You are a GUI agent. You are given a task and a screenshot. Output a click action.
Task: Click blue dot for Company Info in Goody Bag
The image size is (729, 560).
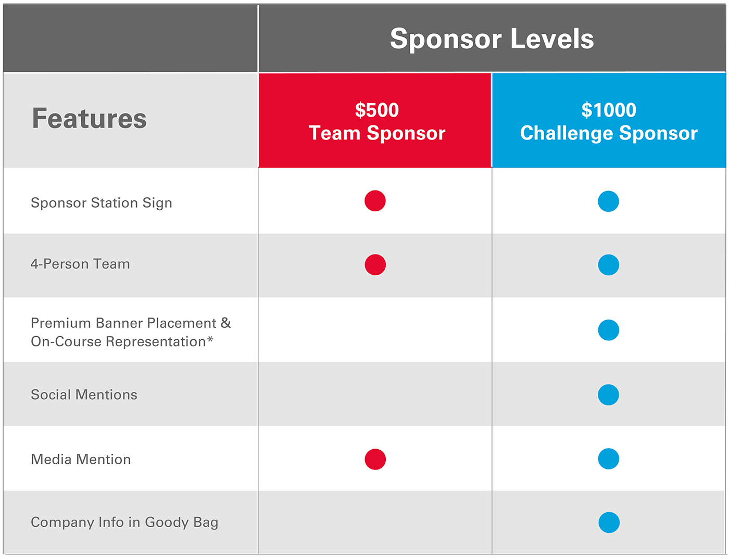[609, 523]
